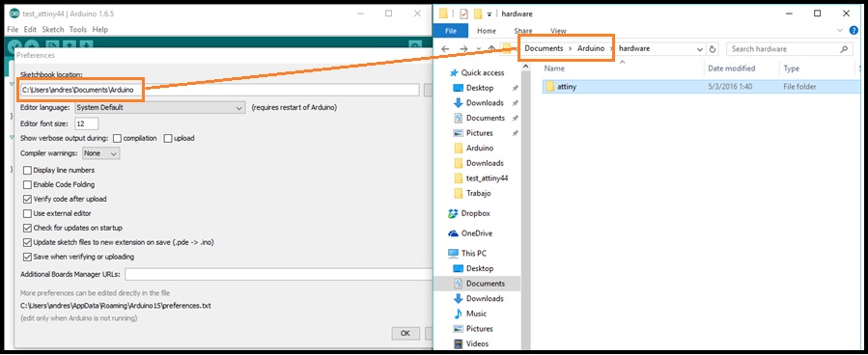The image size is (868, 355).
Task: Click OK in Preferences dialog
Action: 406,334
